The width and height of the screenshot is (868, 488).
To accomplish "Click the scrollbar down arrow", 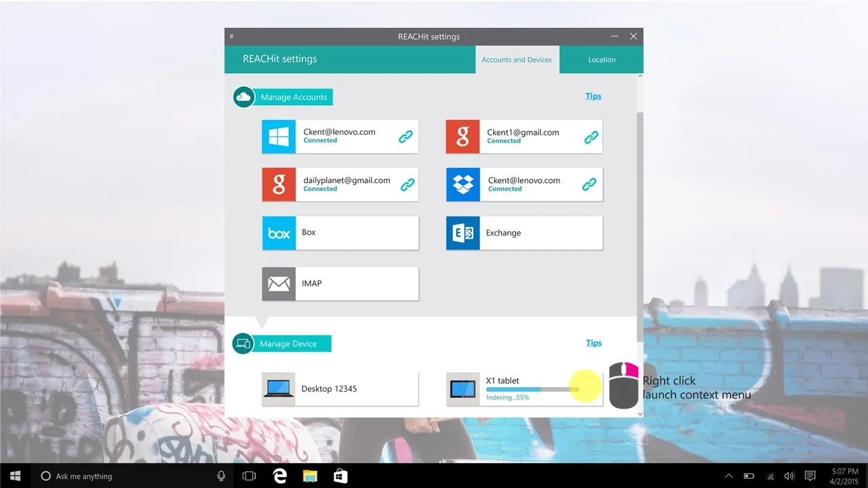I will (x=640, y=413).
